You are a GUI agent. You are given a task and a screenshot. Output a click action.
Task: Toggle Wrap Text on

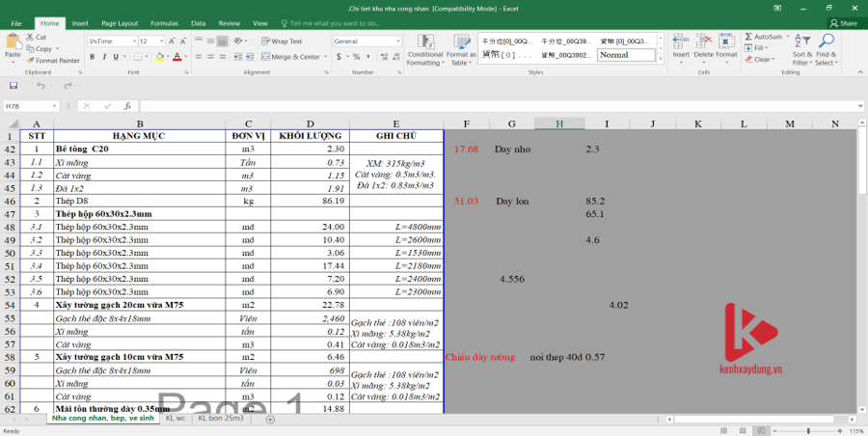(x=282, y=41)
